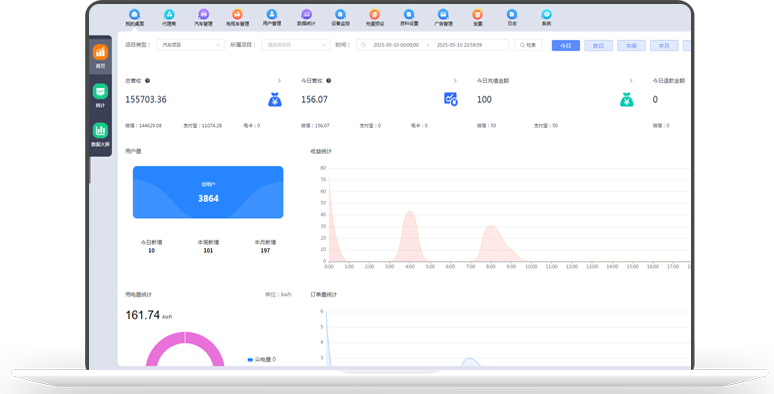Viewport: 774px width, 394px height.
Task: Select 首页 in the left sidebar
Action: 100,56
